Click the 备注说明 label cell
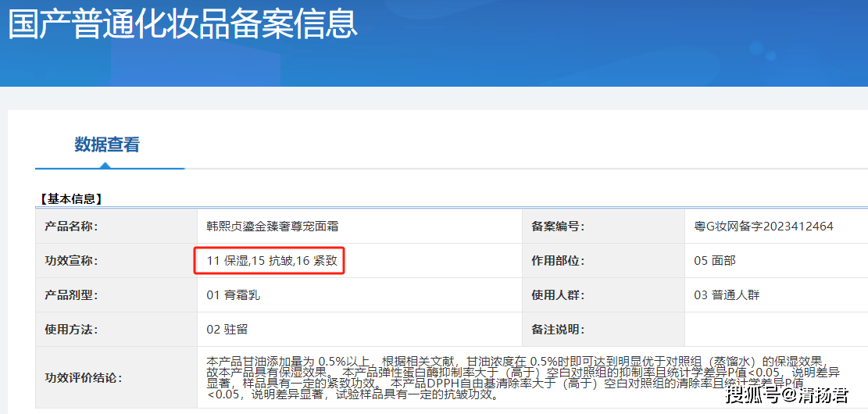Viewport: 868px width, 414px height. (603, 330)
